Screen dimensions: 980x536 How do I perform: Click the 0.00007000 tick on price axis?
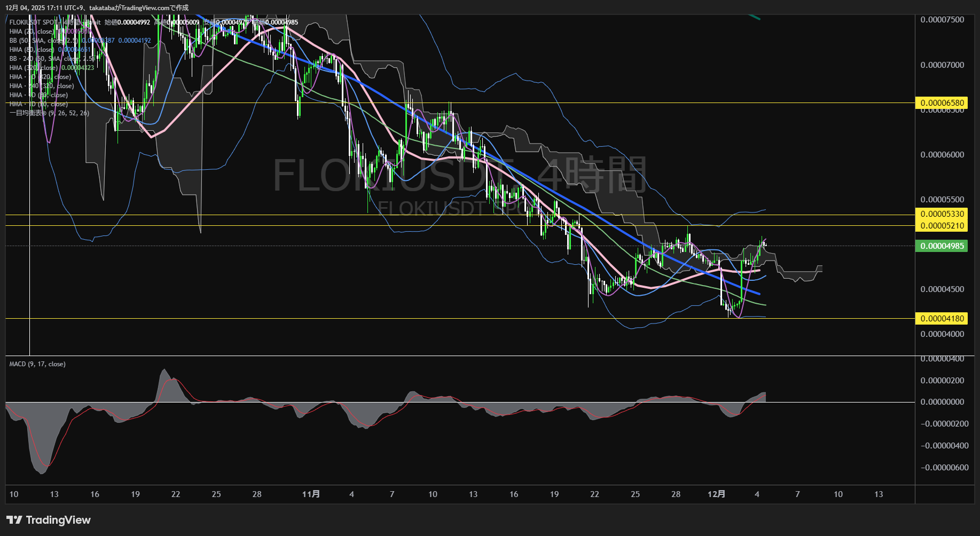[x=942, y=65]
